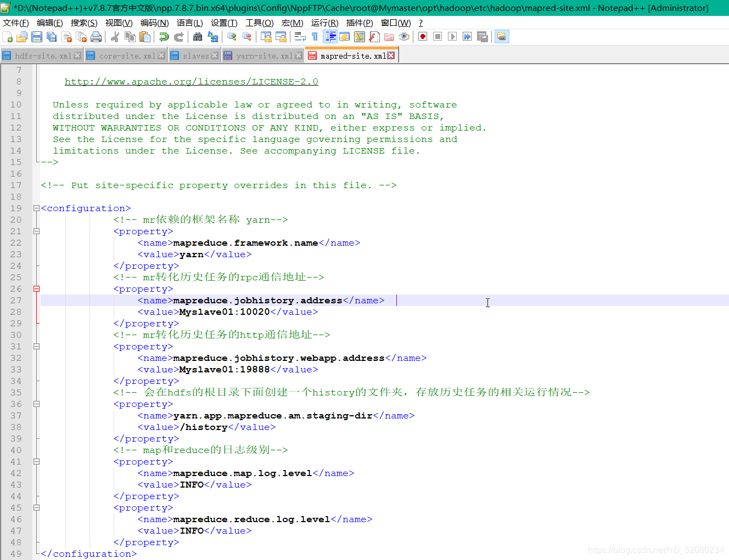
Task: Click the Paste toolbar icon
Action: pos(145,37)
